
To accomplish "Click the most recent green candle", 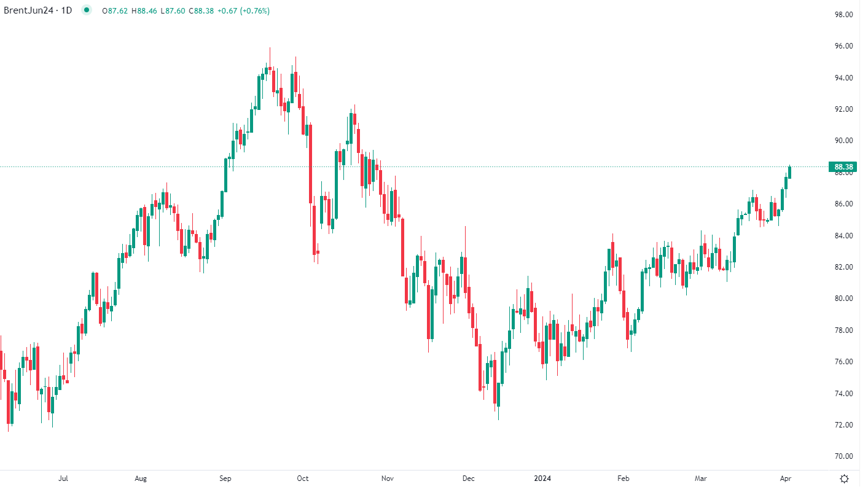I will (x=789, y=173).
